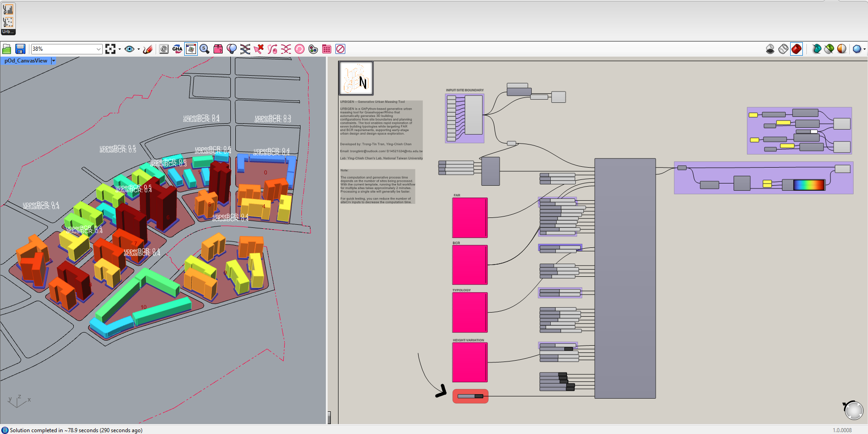Click the pink package box icon
Image resolution: width=868 pixels, height=434 pixels.
[218, 49]
